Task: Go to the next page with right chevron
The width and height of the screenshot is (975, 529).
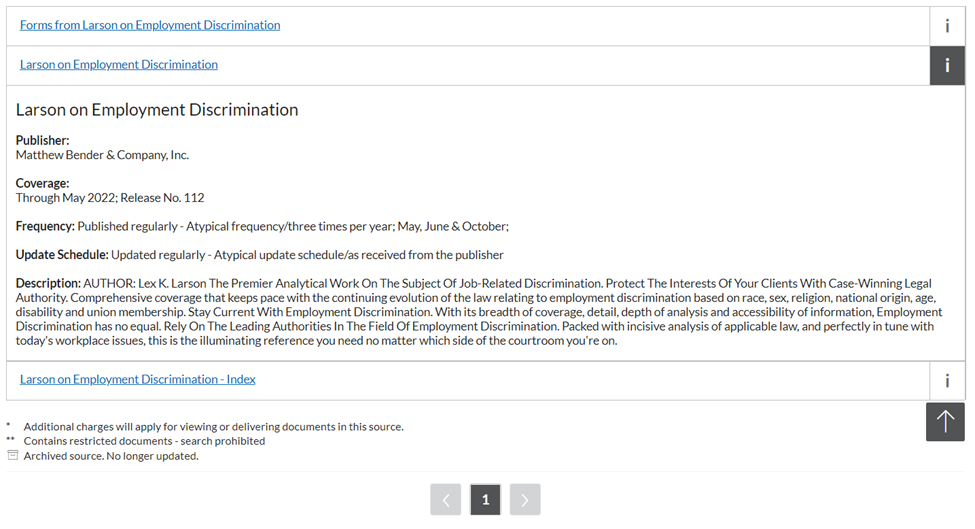Action: pos(525,499)
